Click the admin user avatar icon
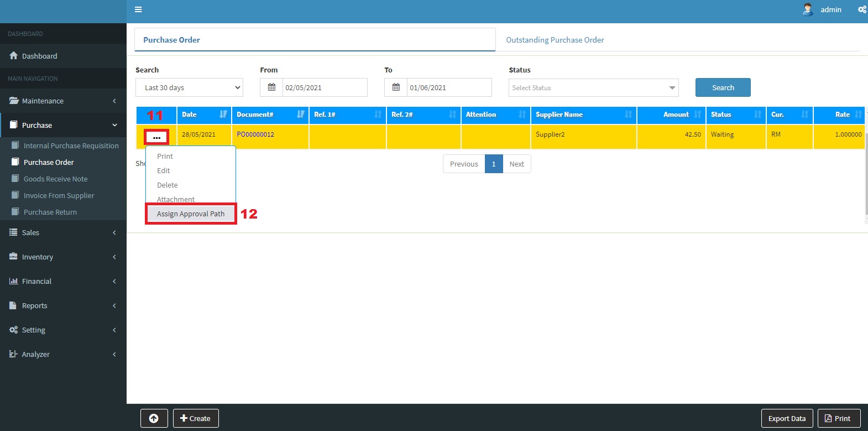Image resolution: width=868 pixels, height=431 pixels. pos(808,9)
